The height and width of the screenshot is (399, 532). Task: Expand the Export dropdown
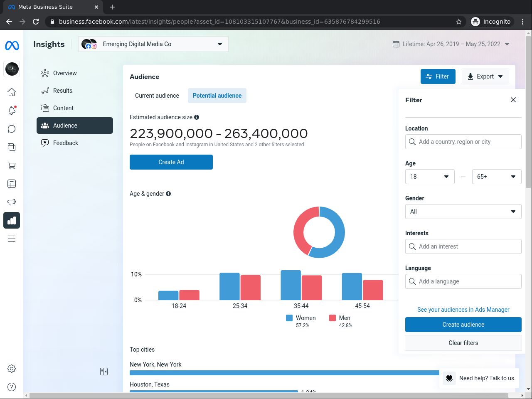pyautogui.click(x=485, y=76)
